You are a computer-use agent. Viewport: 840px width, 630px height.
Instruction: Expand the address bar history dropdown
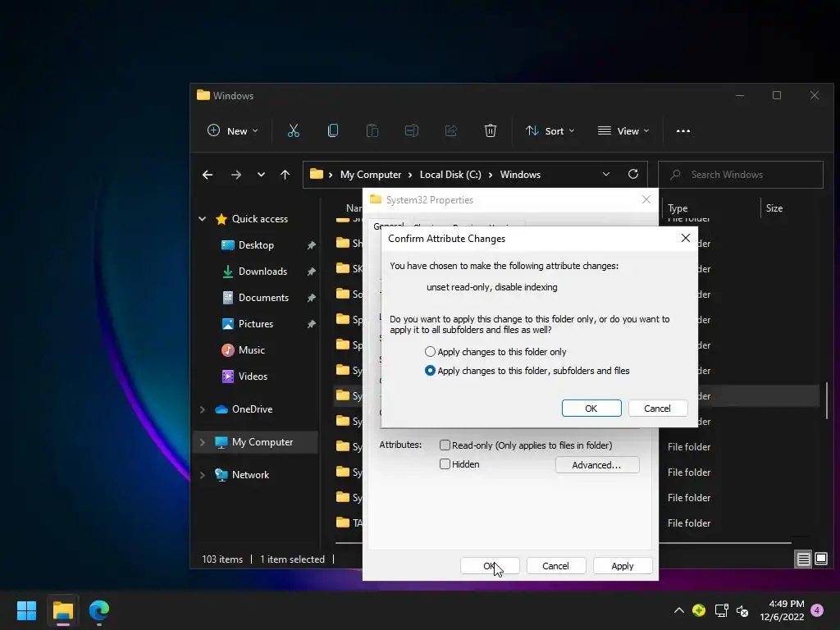point(606,174)
